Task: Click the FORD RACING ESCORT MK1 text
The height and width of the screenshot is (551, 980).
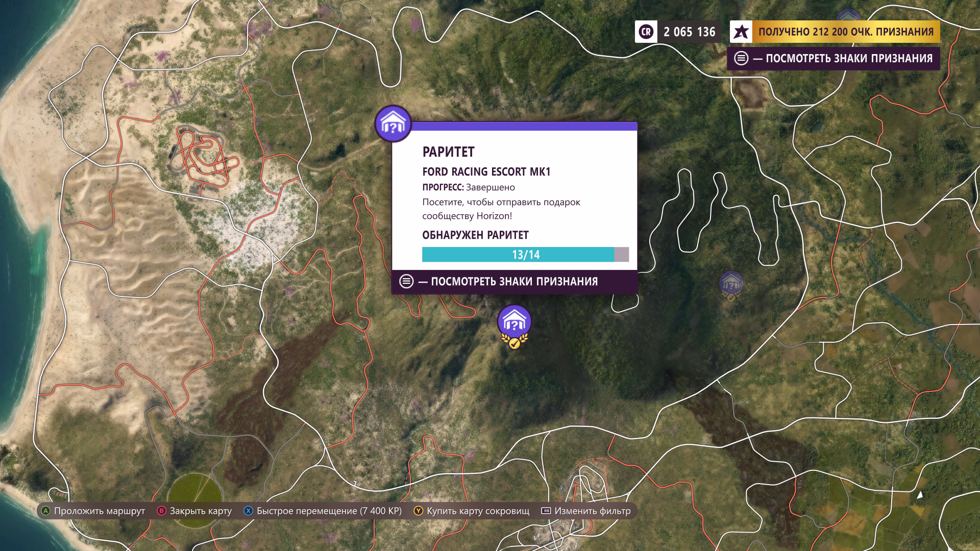Action: [486, 172]
